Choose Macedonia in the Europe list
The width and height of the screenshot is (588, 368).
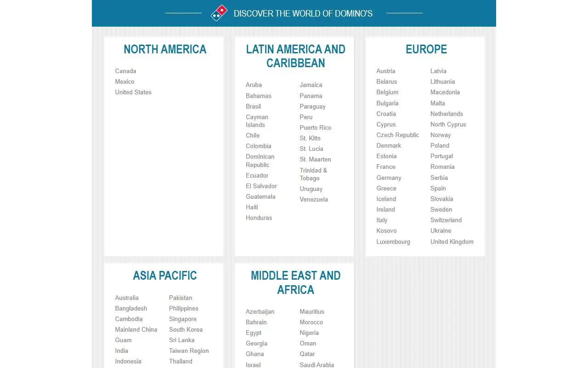click(445, 92)
